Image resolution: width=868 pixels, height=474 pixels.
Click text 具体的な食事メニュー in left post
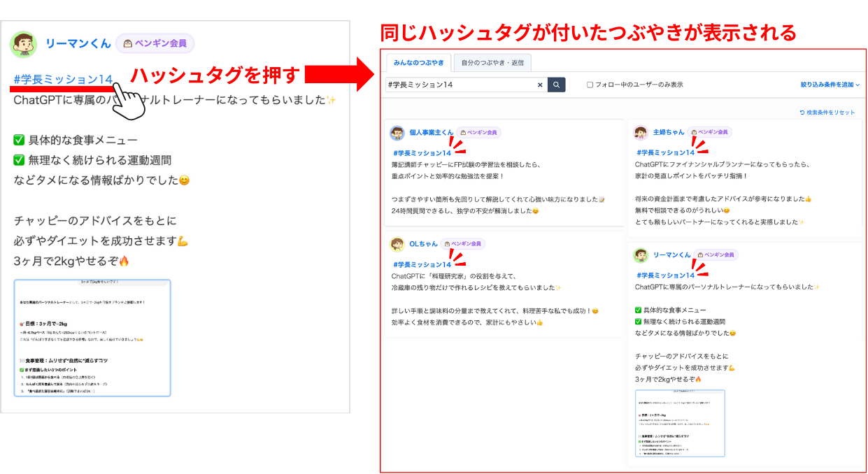[83, 140]
